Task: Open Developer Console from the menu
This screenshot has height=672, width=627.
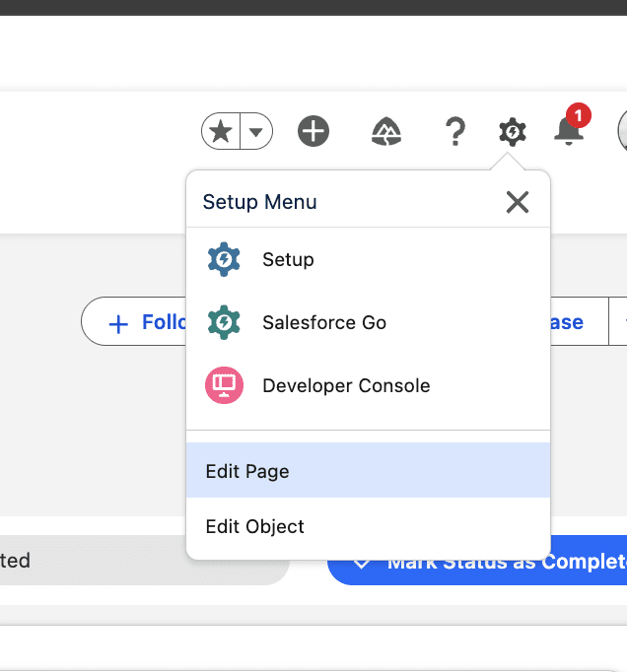Action: pyautogui.click(x=368, y=385)
